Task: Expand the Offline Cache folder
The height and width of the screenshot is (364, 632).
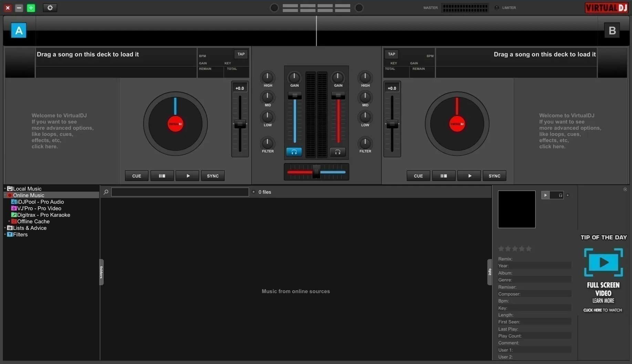Action: pyautogui.click(x=9, y=221)
